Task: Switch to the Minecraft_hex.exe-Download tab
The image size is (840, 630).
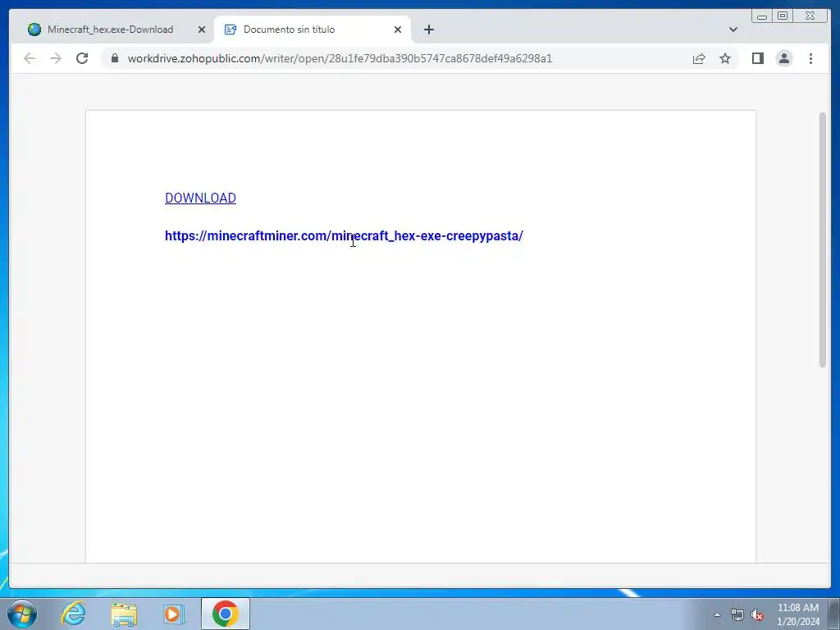Action: (115, 30)
